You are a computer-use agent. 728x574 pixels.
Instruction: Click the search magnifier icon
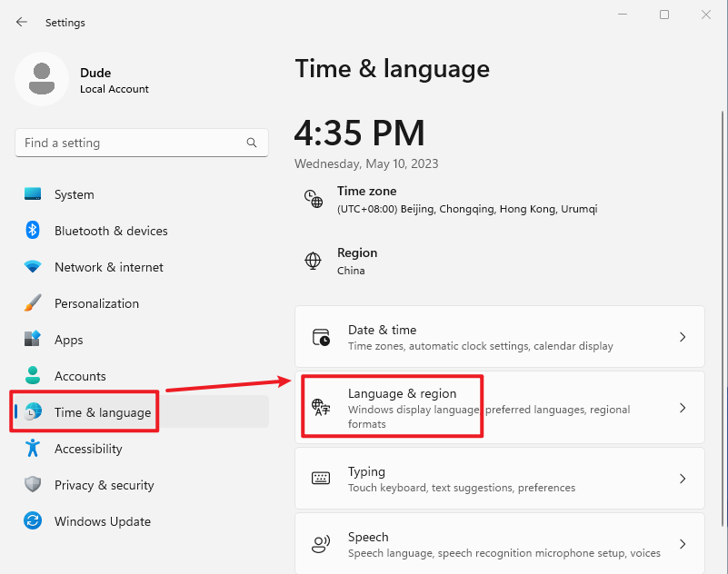pos(252,143)
